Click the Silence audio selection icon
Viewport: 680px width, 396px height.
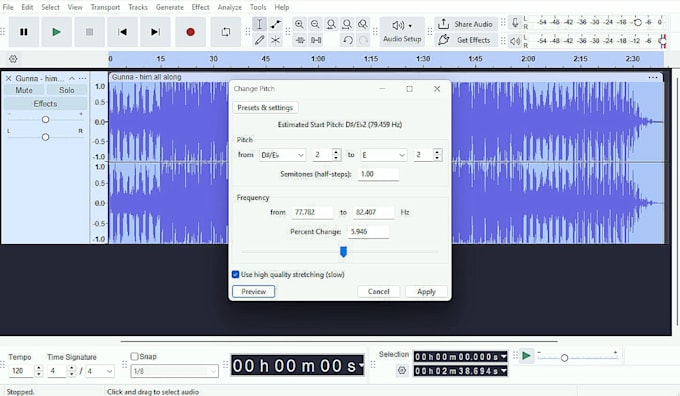tap(316, 40)
